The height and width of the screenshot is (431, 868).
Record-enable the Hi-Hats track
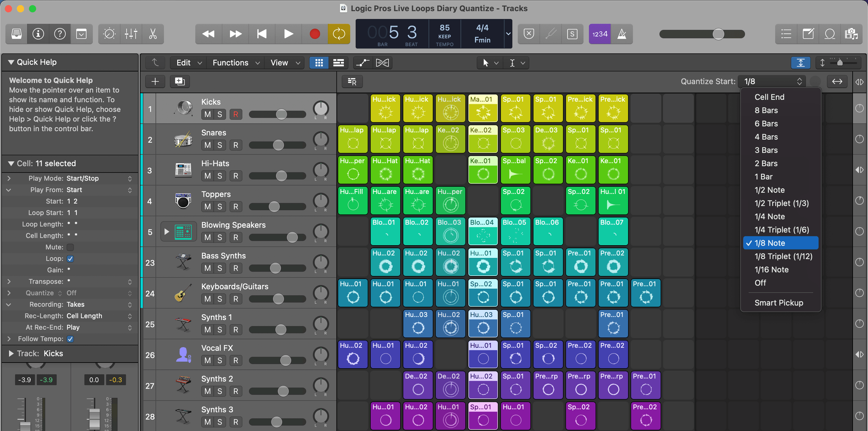point(236,176)
